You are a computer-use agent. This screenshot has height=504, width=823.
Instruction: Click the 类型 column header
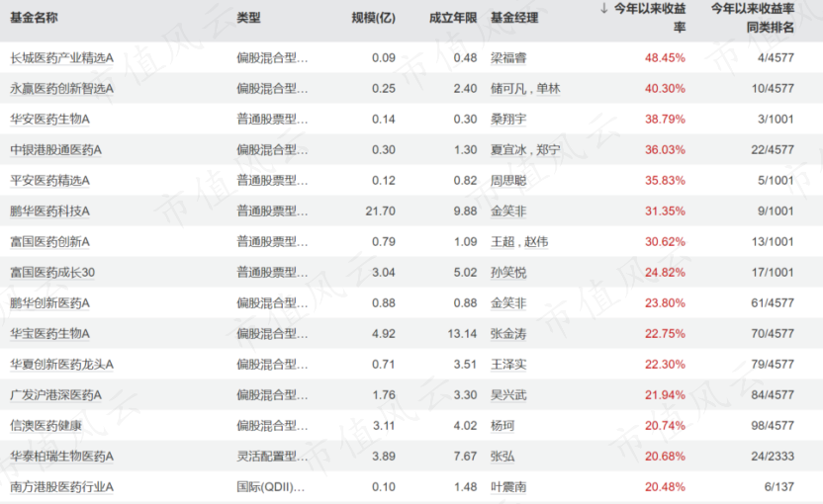(248, 18)
